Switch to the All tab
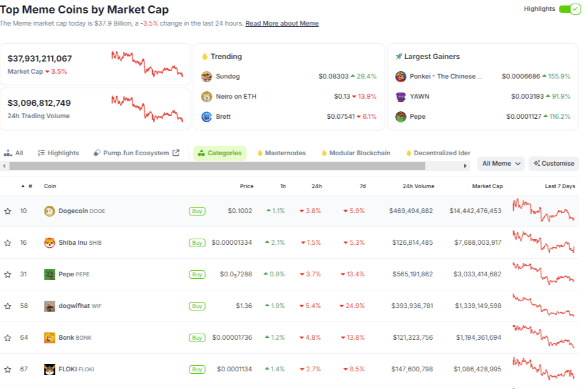The width and height of the screenshot is (588, 389). click(13, 153)
